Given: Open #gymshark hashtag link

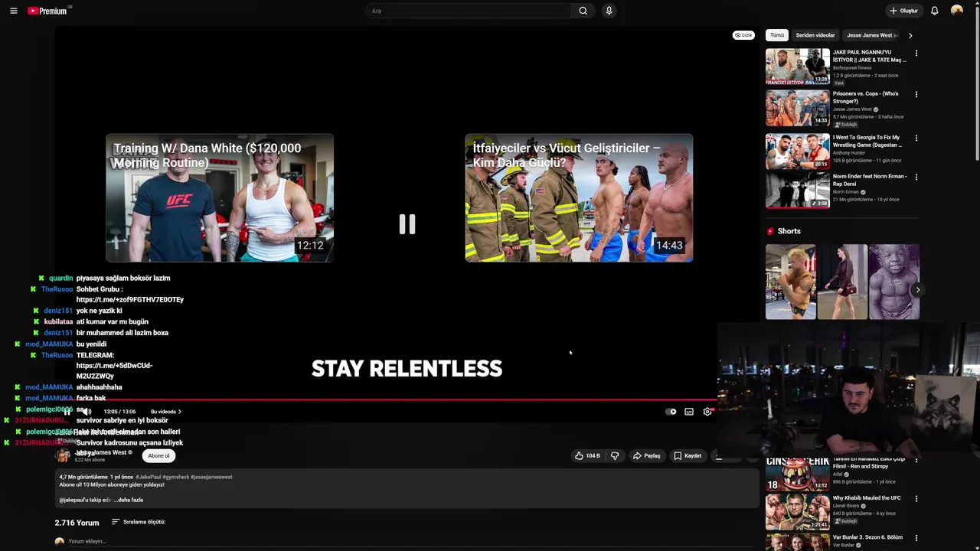Looking at the screenshot, I should [175, 477].
